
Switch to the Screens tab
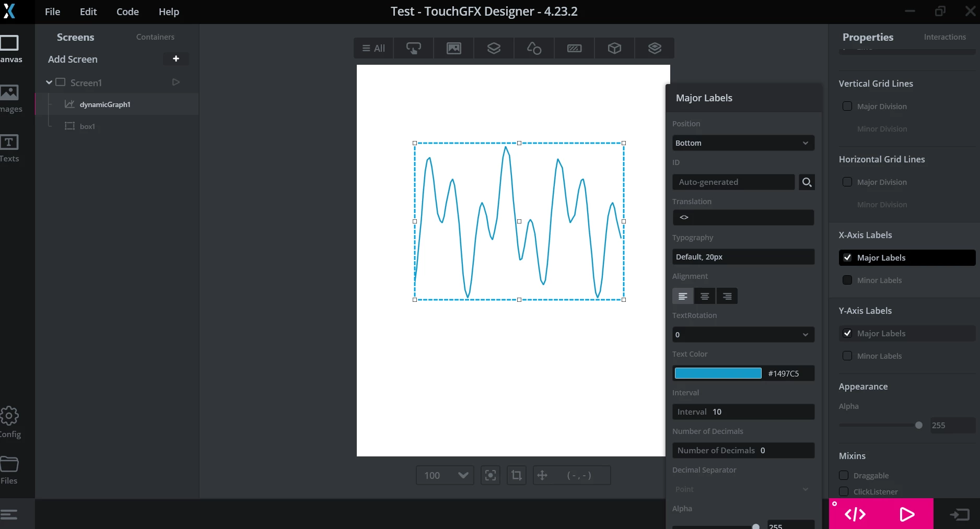(x=76, y=37)
